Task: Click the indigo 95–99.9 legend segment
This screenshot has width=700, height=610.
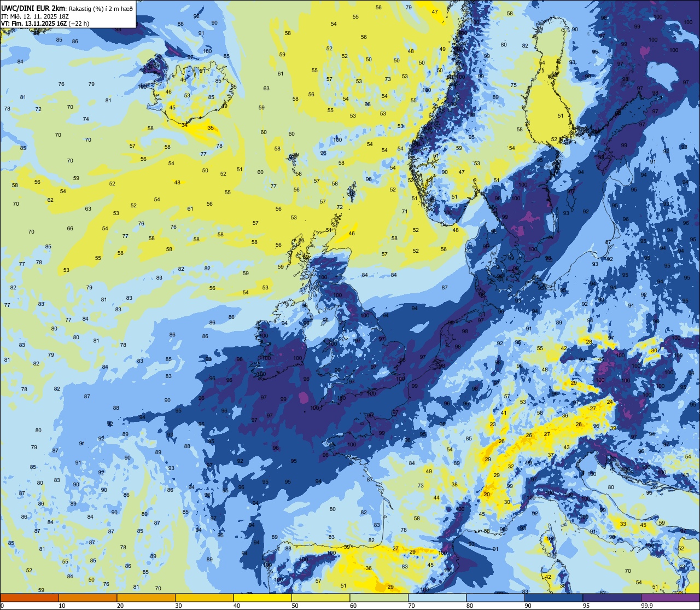Action: click(x=612, y=597)
